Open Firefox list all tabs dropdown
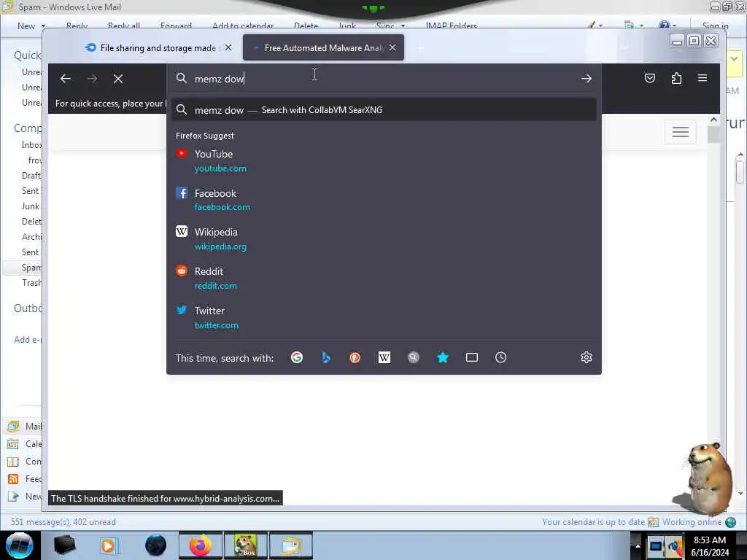747x560 pixels. point(625,47)
